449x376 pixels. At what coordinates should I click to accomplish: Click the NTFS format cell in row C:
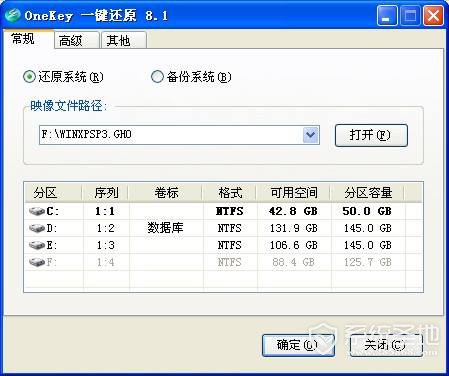(230, 211)
